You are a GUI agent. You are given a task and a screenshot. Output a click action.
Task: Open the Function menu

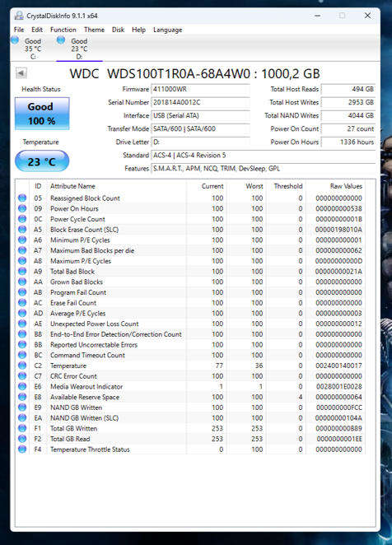63,30
